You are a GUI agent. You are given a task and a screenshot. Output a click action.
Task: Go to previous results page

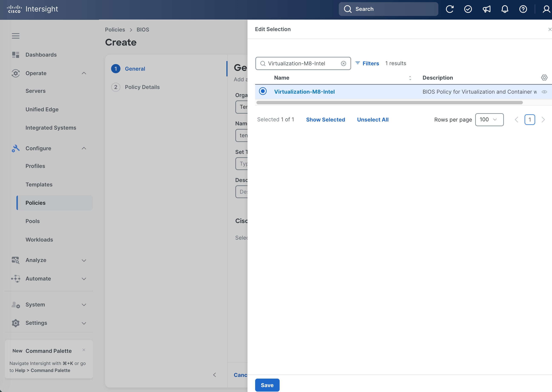click(516, 119)
